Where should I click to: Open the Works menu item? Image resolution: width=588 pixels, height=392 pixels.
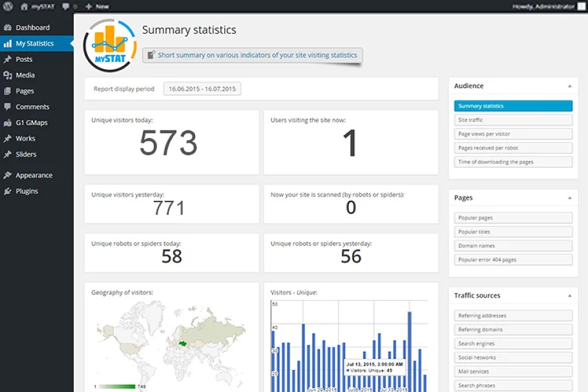(26, 139)
